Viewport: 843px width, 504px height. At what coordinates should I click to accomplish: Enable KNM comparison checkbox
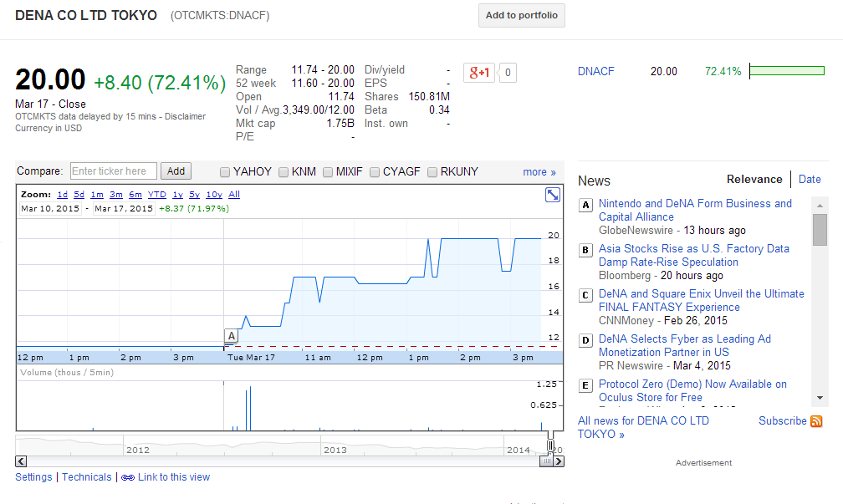[x=284, y=172]
